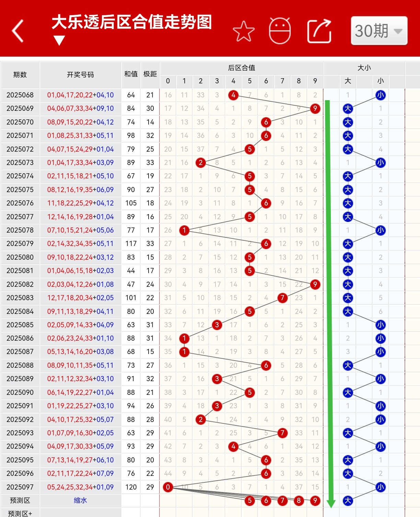Select prediction ball 9
This screenshot has height=517, width=420.
click(x=315, y=501)
